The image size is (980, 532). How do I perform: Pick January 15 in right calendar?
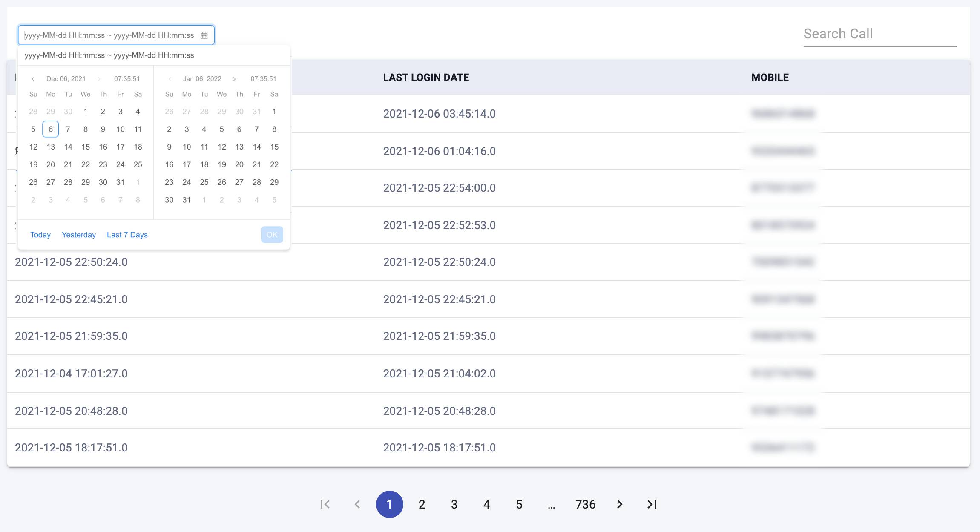(274, 147)
